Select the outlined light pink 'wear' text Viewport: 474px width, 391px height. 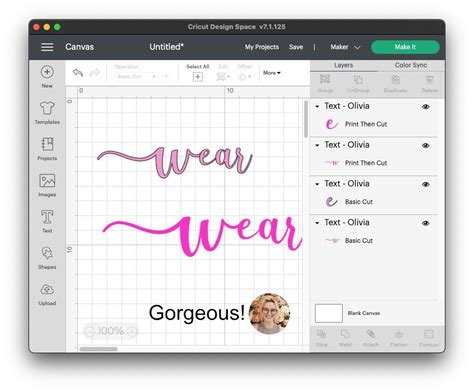[175, 162]
